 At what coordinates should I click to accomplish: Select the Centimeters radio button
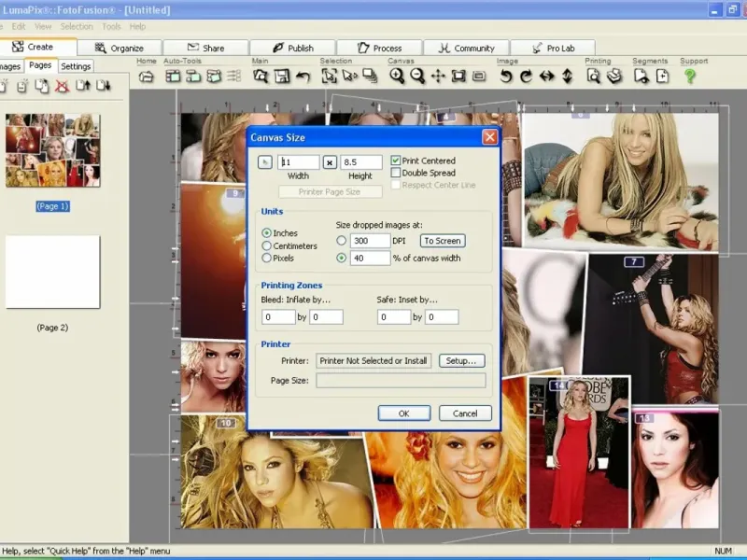click(267, 245)
